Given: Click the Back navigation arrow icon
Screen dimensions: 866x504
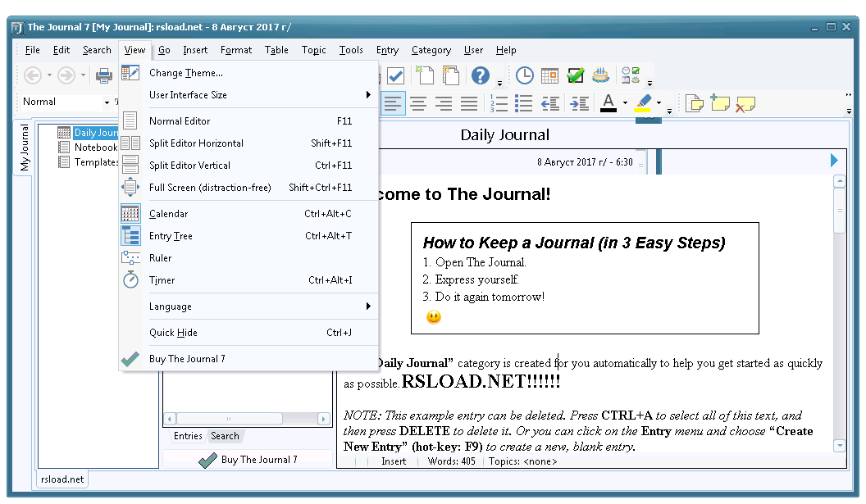Looking at the screenshot, I should tap(33, 75).
